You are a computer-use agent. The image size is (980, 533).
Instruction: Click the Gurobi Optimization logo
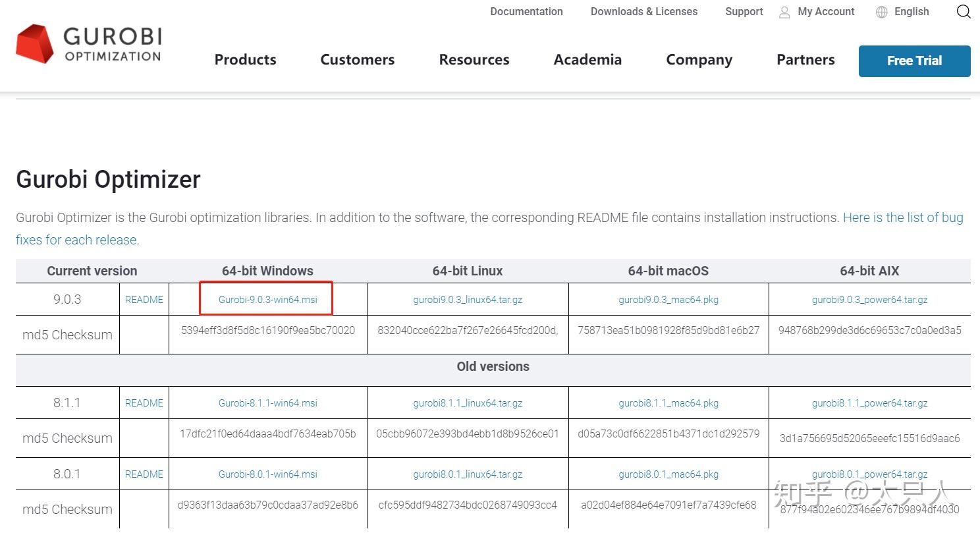click(x=88, y=44)
